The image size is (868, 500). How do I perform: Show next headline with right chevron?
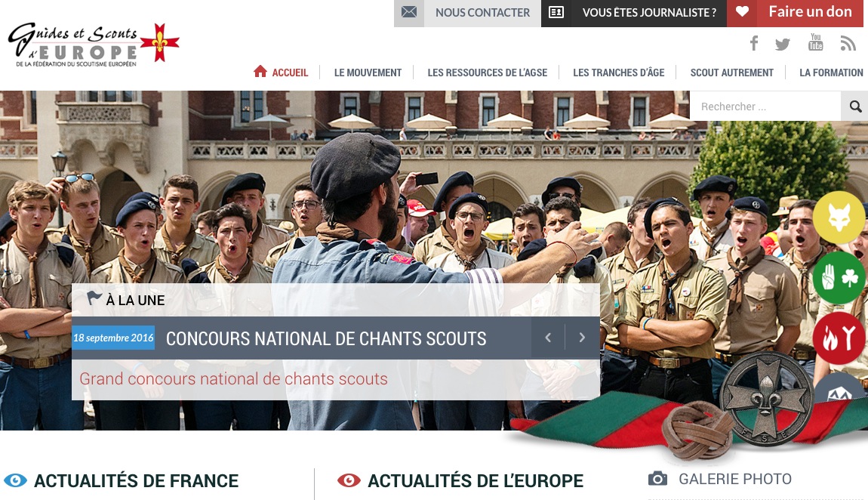[582, 338]
